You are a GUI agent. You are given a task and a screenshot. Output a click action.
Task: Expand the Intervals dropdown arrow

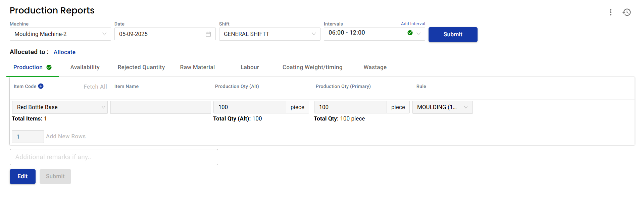418,34
